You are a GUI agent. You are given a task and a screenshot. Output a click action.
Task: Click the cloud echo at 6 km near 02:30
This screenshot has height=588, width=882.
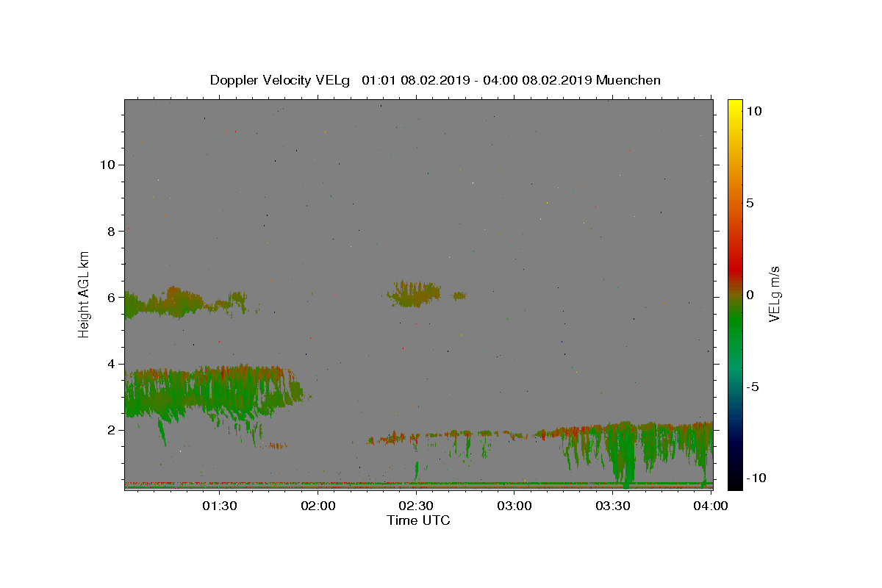pos(414,294)
